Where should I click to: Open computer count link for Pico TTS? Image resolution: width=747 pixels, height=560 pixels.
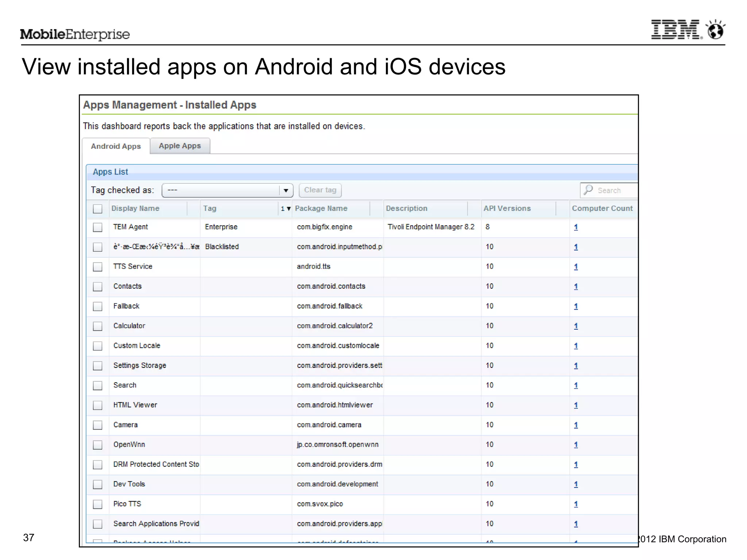pos(576,504)
